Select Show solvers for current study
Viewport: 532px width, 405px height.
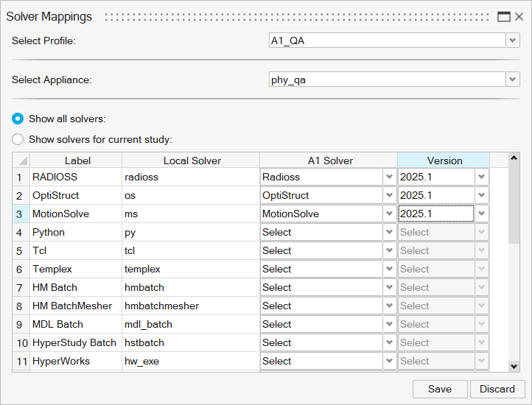point(18,139)
